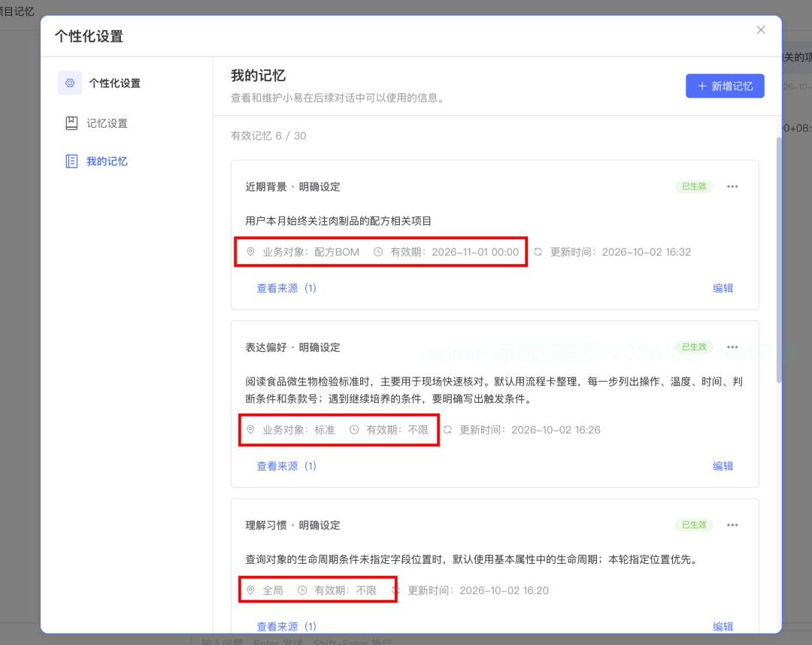Click refresh icon beside 更新时间：2026-10-02 16:26

click(x=447, y=430)
